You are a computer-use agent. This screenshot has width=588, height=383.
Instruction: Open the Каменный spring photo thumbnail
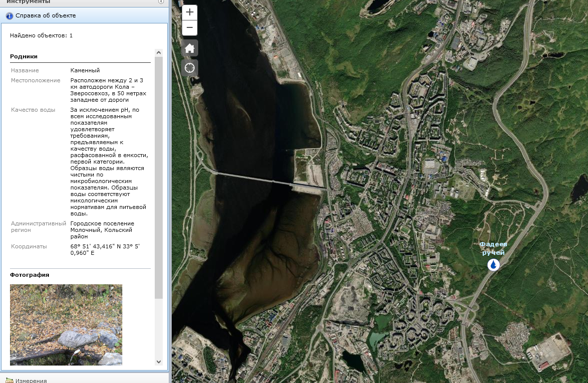(x=66, y=325)
